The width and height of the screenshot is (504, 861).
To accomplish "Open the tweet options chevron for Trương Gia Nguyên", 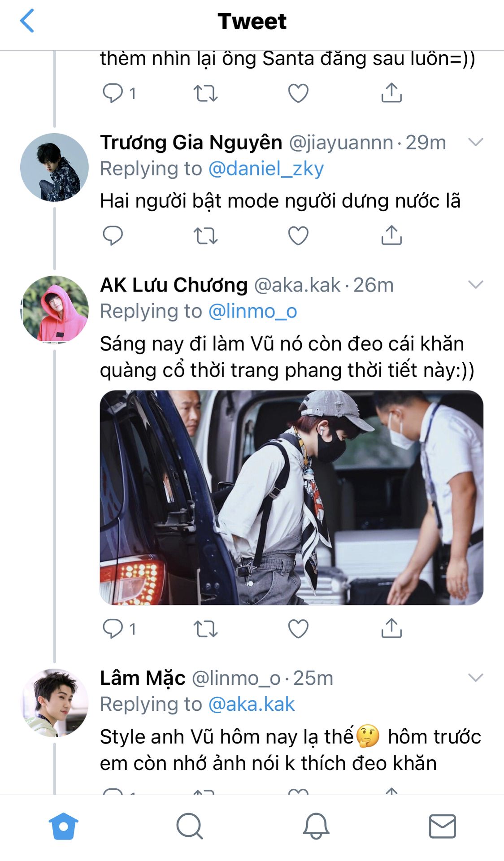I will coord(475,142).
